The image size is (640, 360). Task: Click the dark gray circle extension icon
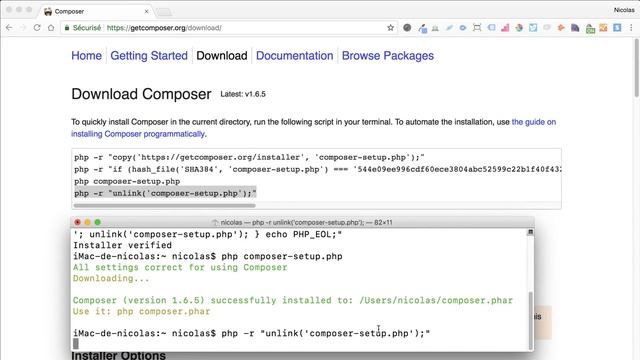pyautogui.click(x=407, y=28)
